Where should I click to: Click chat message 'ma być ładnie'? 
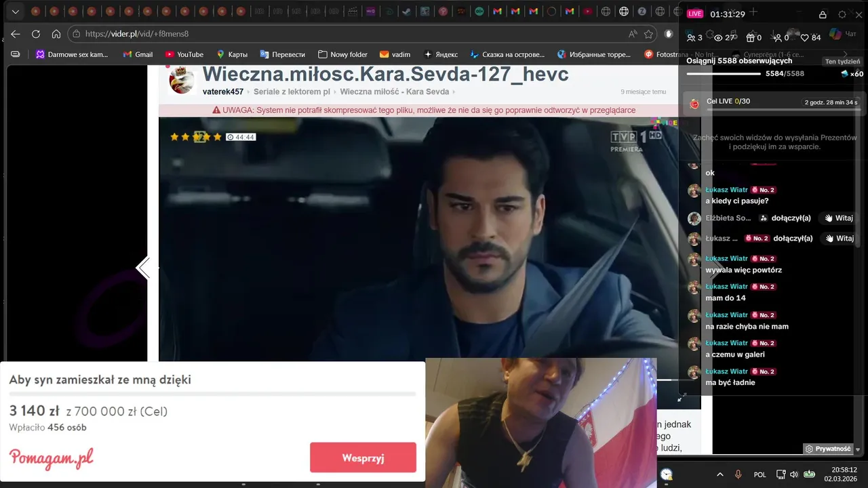730,382
